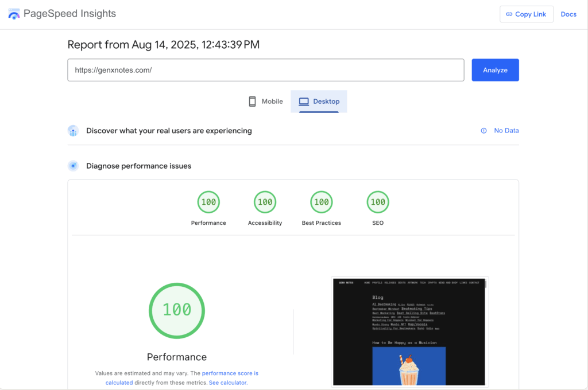Click the Best Practices label
Image resolution: width=588 pixels, height=390 pixels.
[322, 223]
